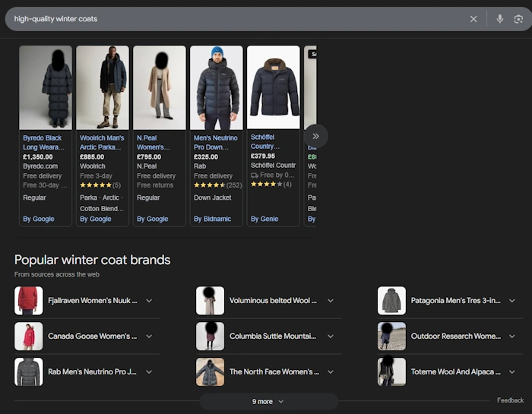View Woolrich parka product image
The height and width of the screenshot is (414, 532).
click(x=103, y=87)
